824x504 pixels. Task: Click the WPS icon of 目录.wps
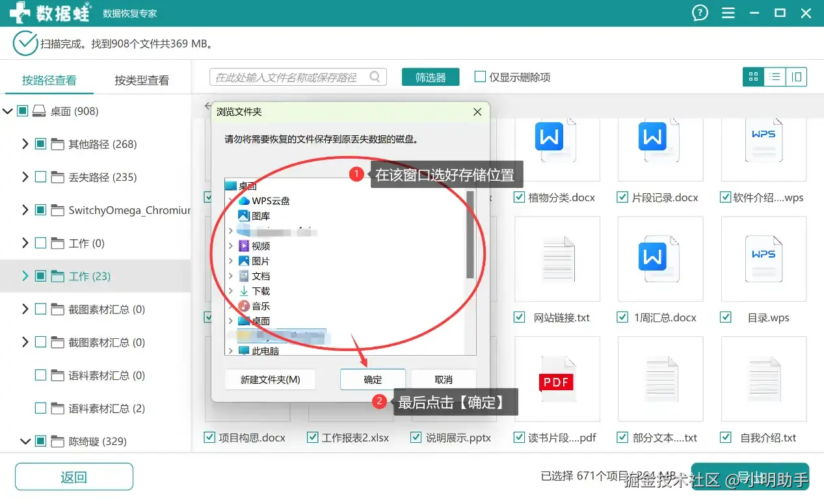764,259
